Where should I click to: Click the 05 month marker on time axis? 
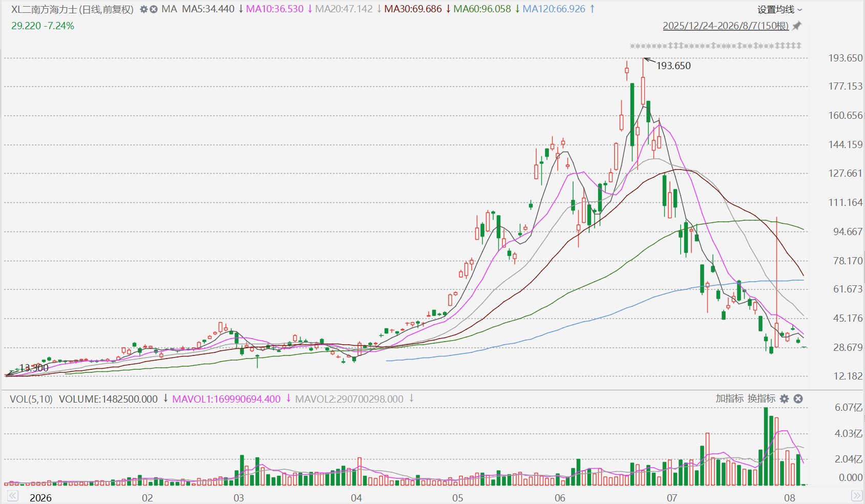pyautogui.click(x=457, y=498)
